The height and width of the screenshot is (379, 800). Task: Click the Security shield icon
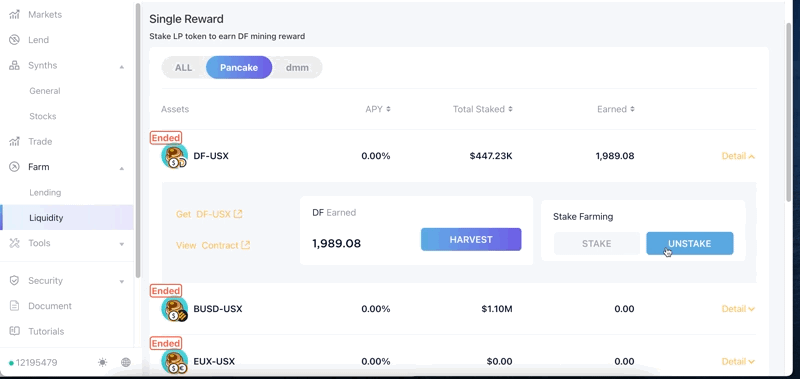pyautogui.click(x=14, y=281)
